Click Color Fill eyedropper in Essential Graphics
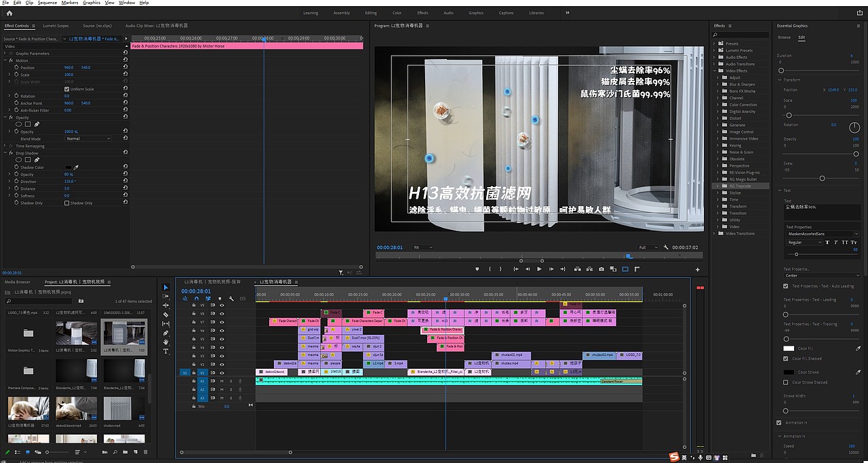This screenshot has width=868, height=463. pos(859,348)
